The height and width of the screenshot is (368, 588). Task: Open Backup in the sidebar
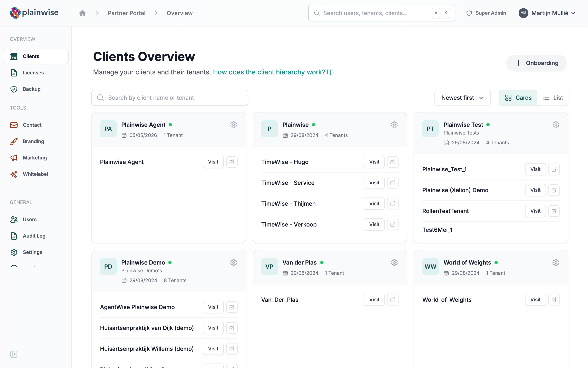36,89
